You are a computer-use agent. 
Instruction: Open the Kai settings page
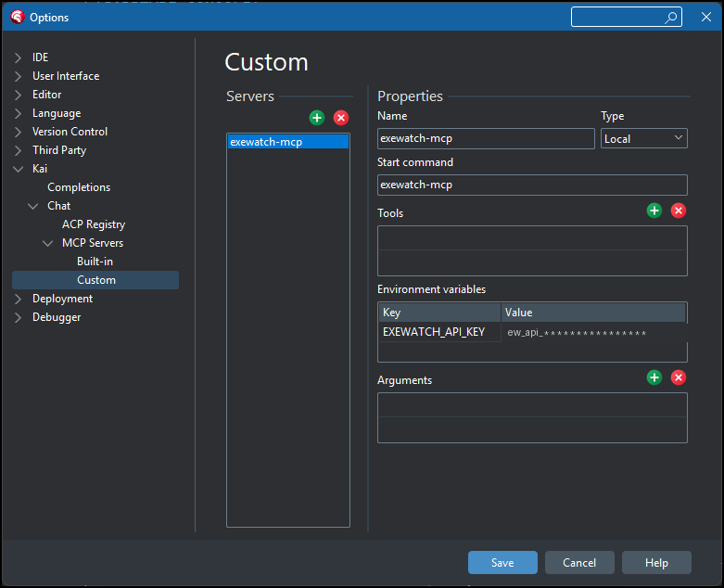coord(40,169)
